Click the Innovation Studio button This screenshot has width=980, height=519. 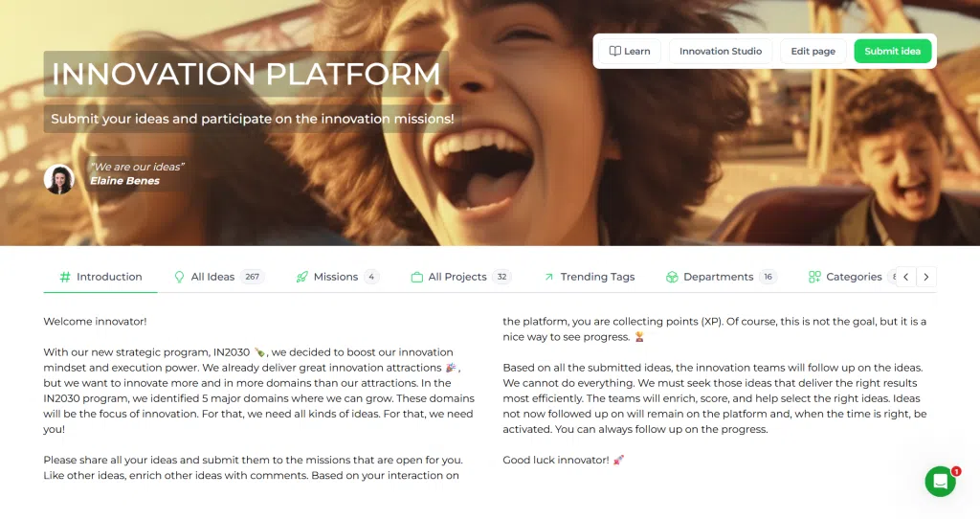[721, 52]
